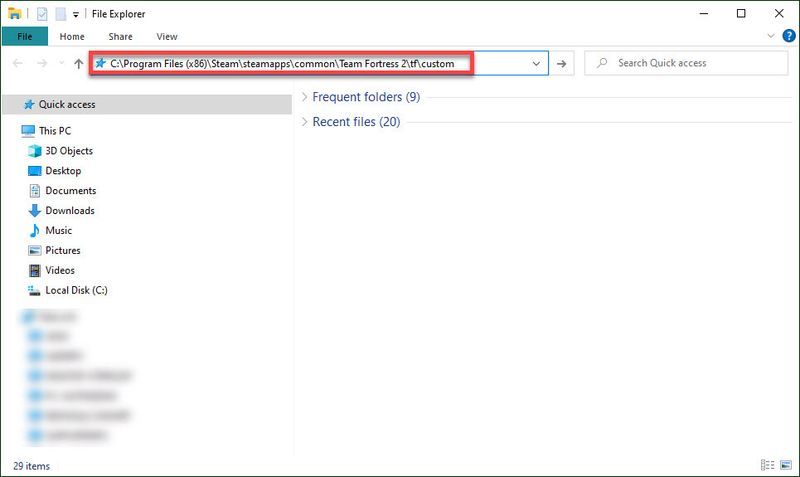Click the Videos film icon

point(35,270)
